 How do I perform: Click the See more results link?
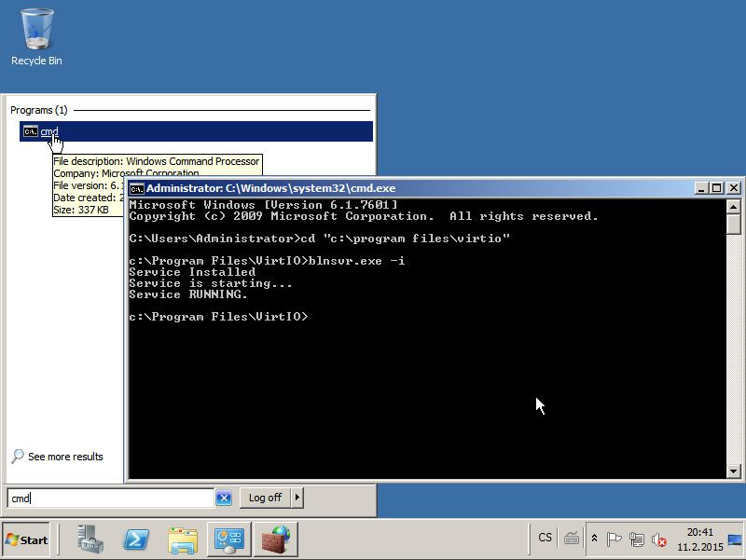click(65, 457)
